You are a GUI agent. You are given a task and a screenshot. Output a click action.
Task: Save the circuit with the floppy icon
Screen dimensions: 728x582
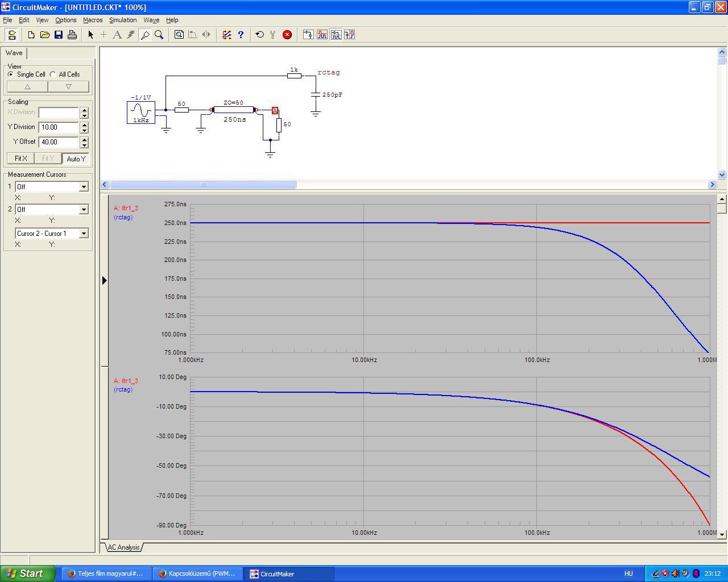(x=59, y=35)
